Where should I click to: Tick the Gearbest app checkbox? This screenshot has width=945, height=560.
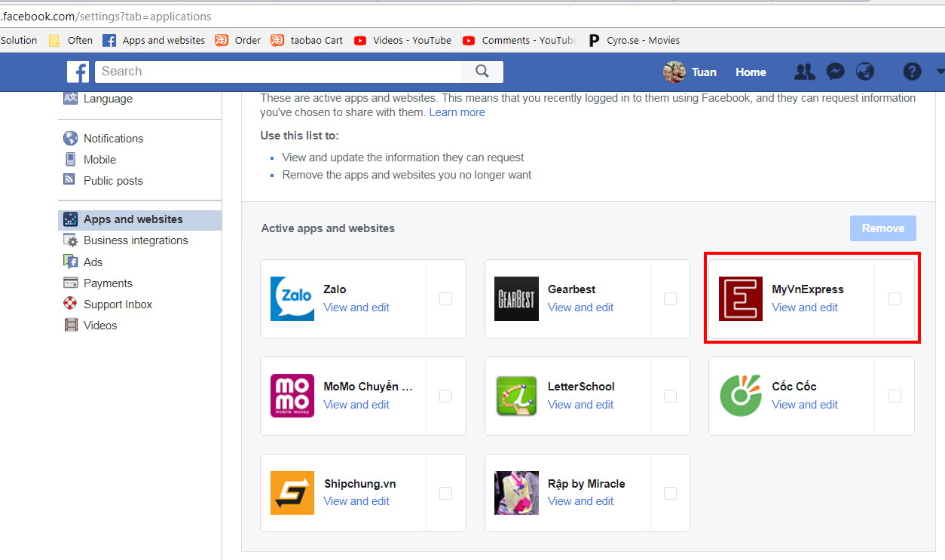click(670, 298)
